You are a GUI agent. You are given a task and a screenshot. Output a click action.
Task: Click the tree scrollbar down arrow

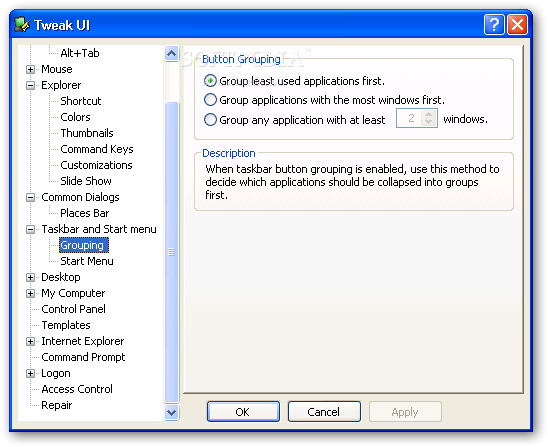click(x=171, y=412)
